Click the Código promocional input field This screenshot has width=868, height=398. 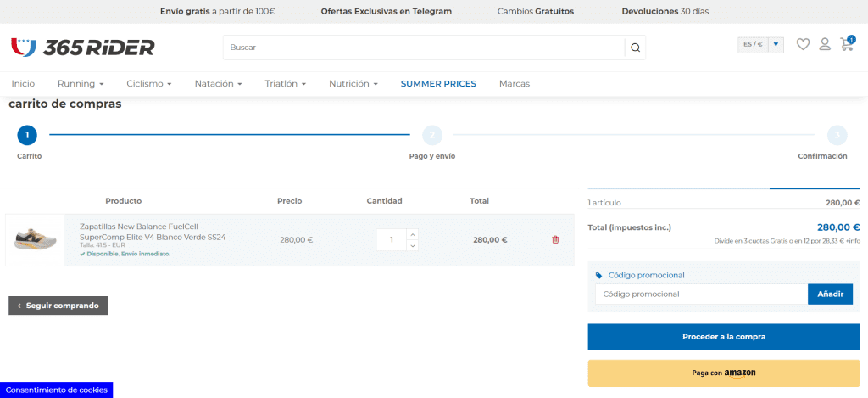point(701,294)
